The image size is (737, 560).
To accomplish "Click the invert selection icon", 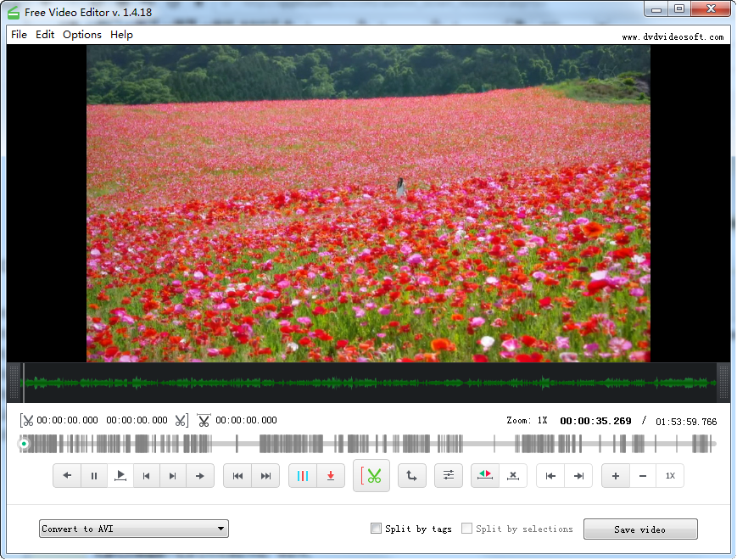I will pyautogui.click(x=485, y=476).
